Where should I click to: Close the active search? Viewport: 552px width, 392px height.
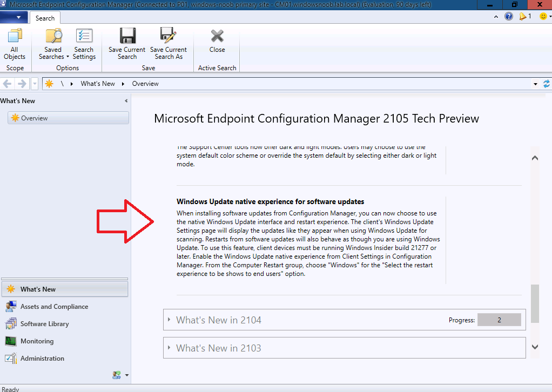coord(217,41)
